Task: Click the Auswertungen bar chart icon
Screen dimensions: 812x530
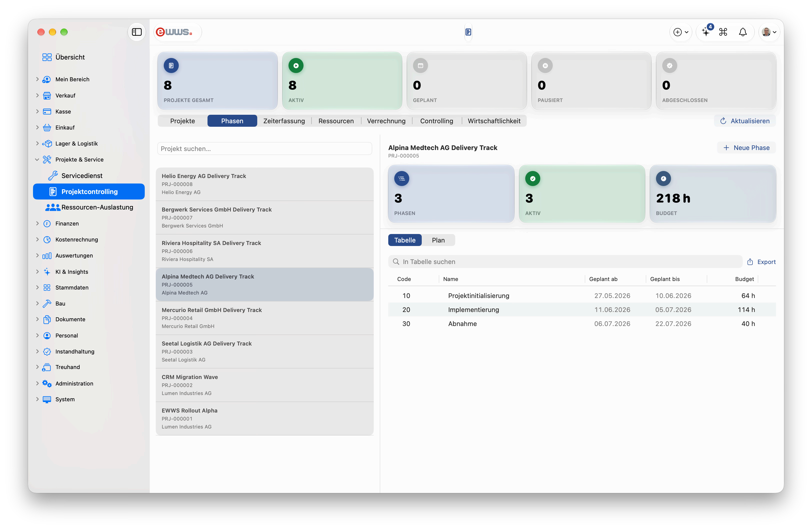Action: [x=47, y=255]
